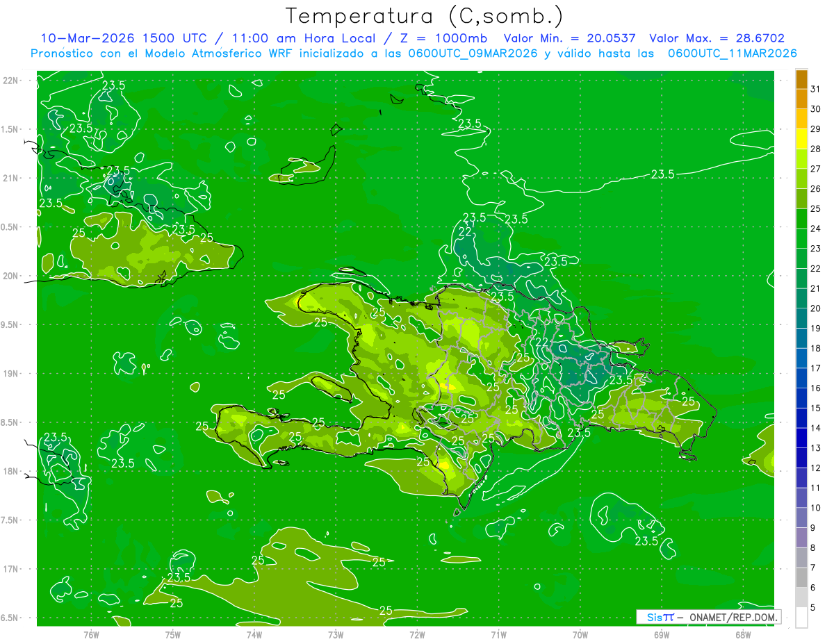
Task: Click the '73W' longitude axis label
Action: 336,635
